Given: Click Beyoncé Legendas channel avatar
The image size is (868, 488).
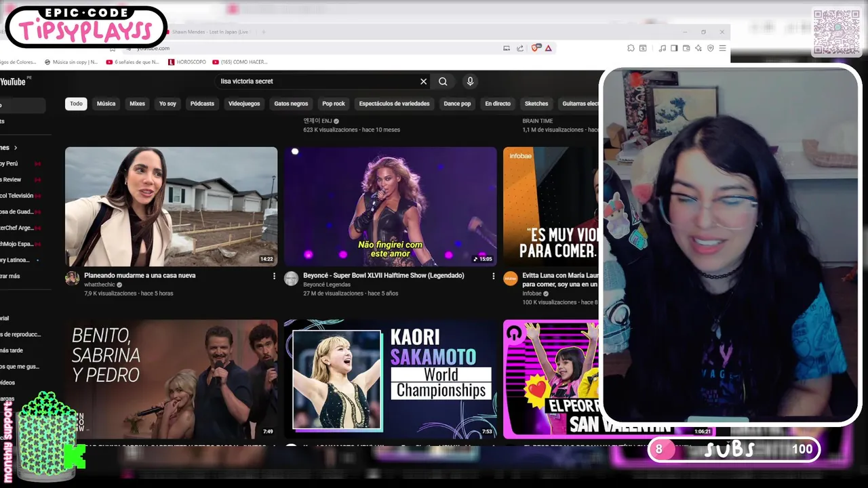Looking at the screenshot, I should tap(291, 279).
